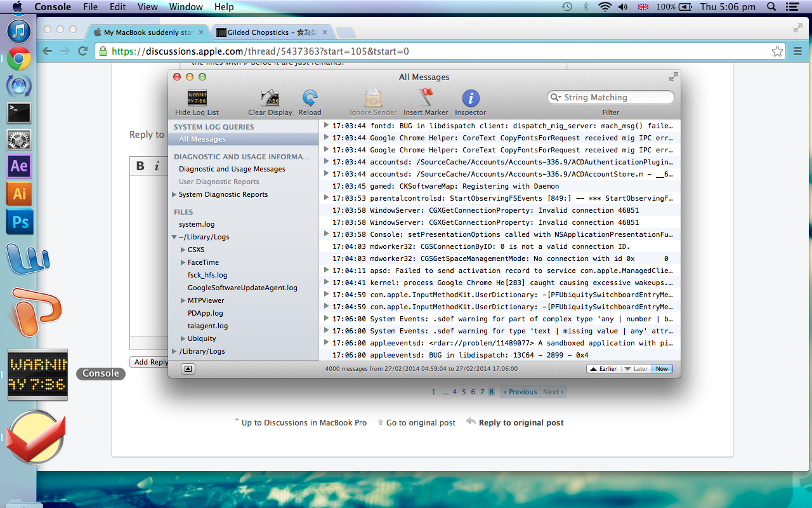
Task: Launch Illustrator from the Dock
Action: [19, 194]
